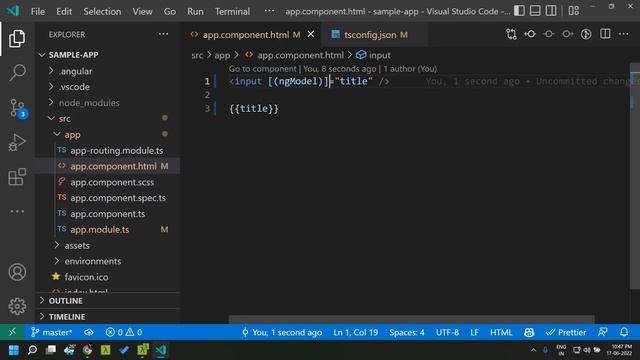
Task: Toggle secondary side bar visibility
Action: pos(551,11)
